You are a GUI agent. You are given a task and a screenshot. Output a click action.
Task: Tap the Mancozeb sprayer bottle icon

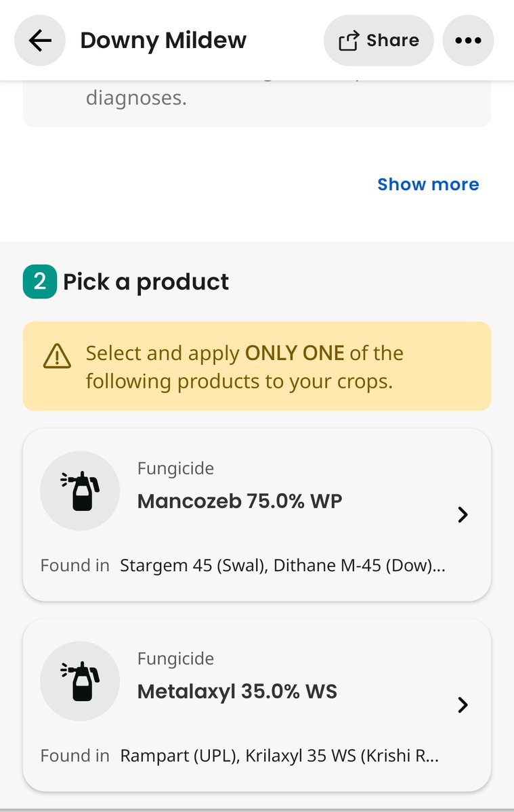80,490
